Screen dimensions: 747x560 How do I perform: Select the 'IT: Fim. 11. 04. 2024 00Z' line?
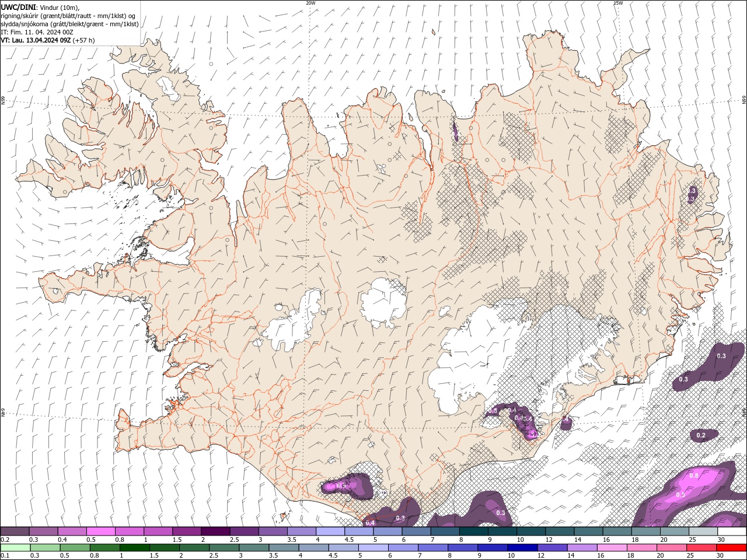point(36,32)
